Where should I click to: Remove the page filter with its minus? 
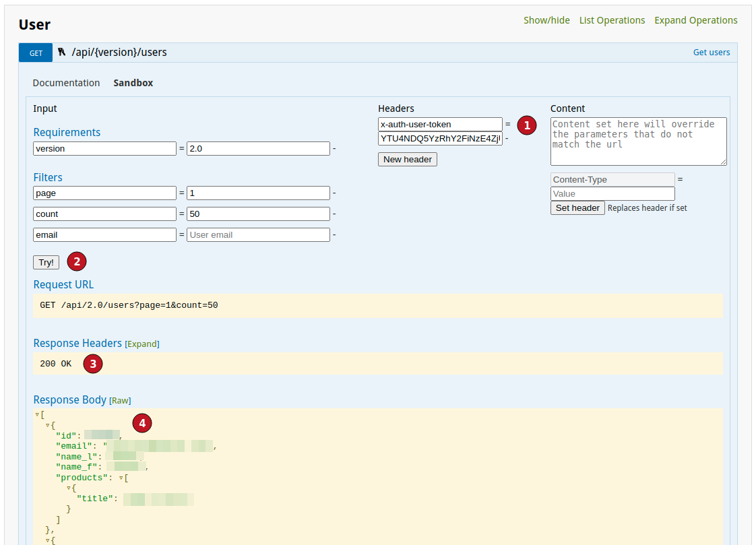tap(334, 193)
